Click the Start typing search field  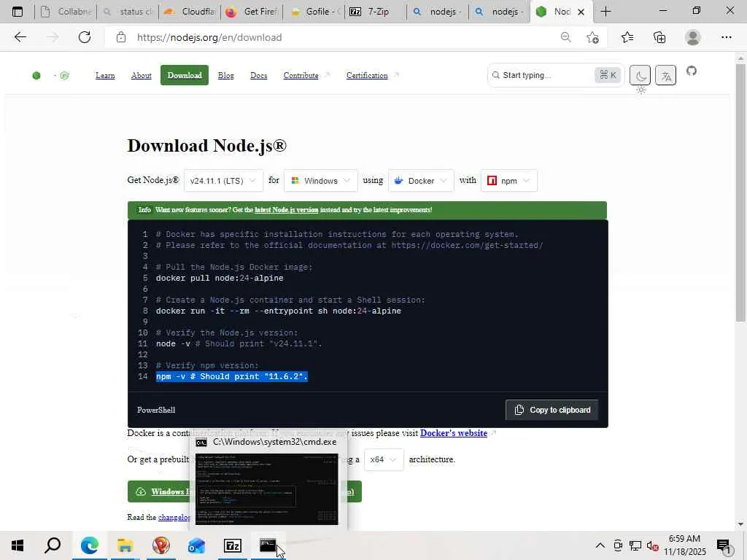547,75
